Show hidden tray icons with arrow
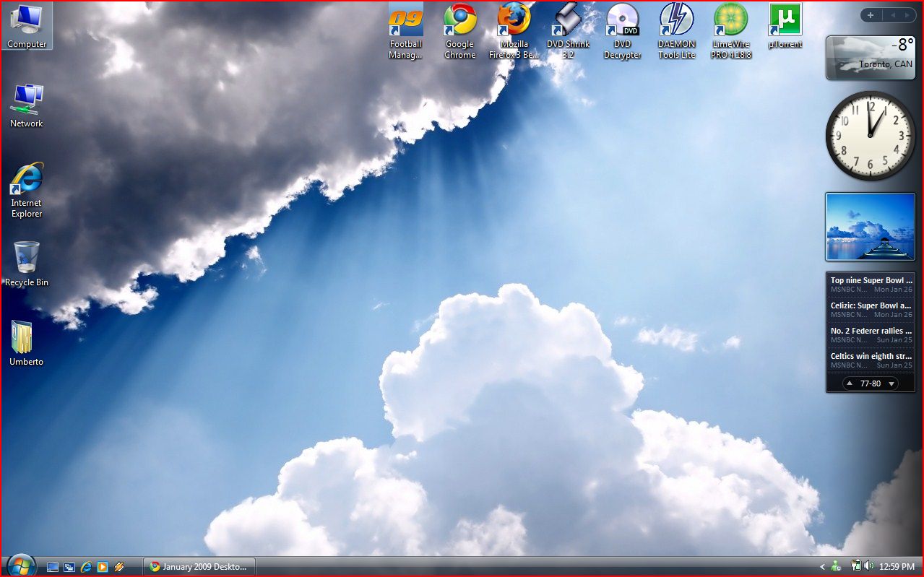924x577 pixels. 823,567
